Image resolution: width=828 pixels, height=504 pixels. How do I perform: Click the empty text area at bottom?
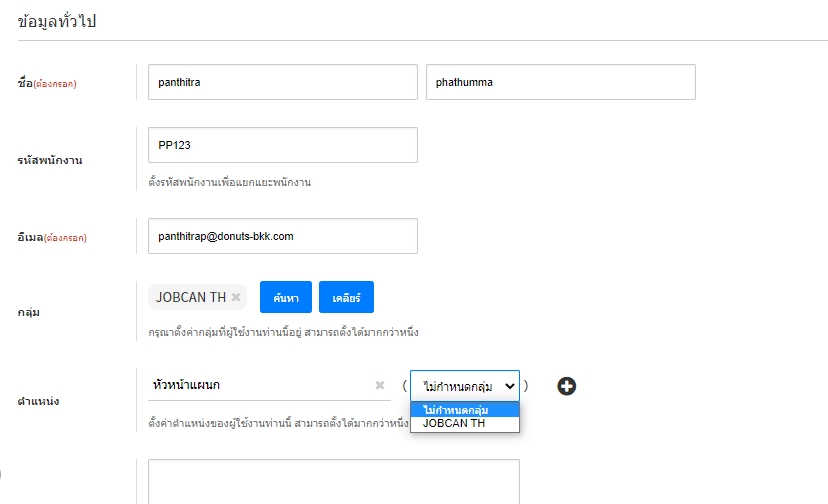pyautogui.click(x=333, y=482)
